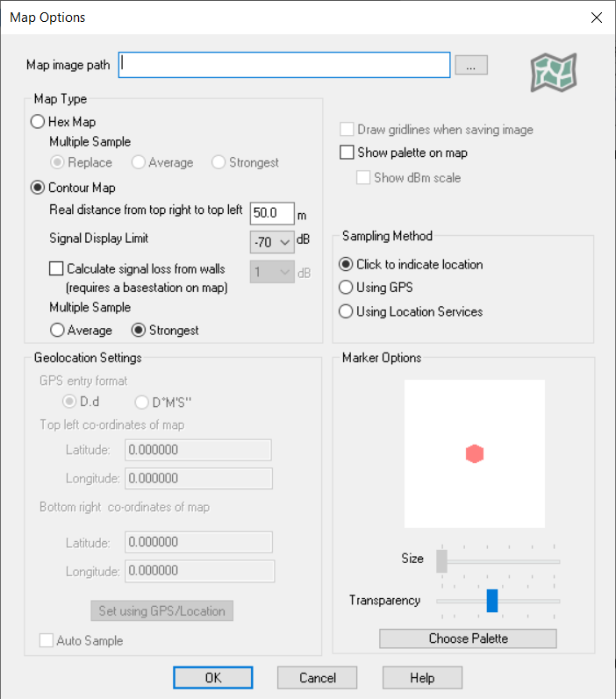Click the top left Longitude field
616x699 pixels.
click(x=198, y=478)
